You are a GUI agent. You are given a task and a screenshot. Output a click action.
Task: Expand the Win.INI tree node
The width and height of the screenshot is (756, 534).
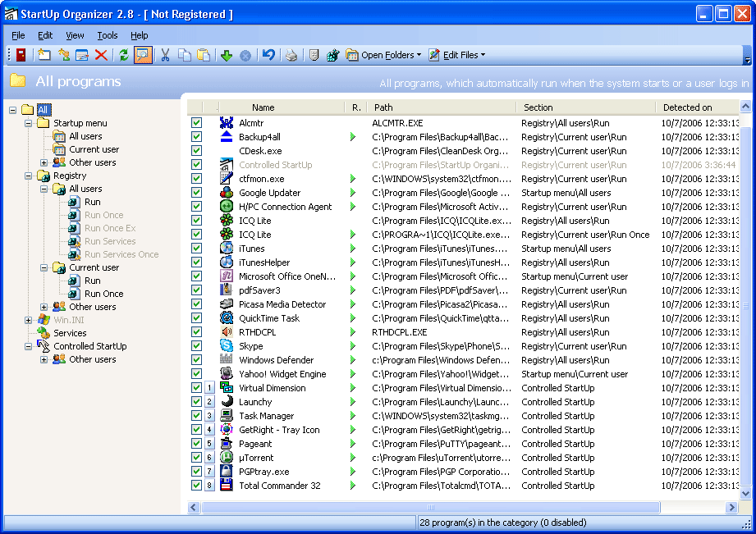[28, 320]
